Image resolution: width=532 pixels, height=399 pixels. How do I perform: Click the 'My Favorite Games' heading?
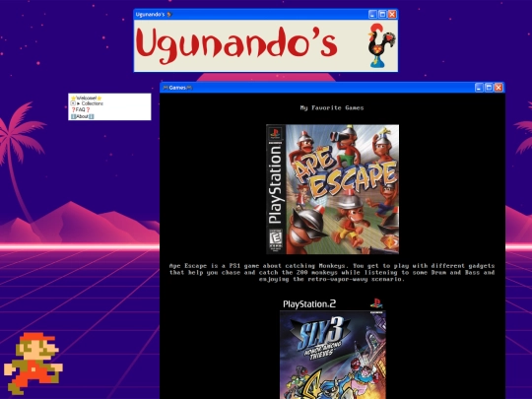point(332,108)
